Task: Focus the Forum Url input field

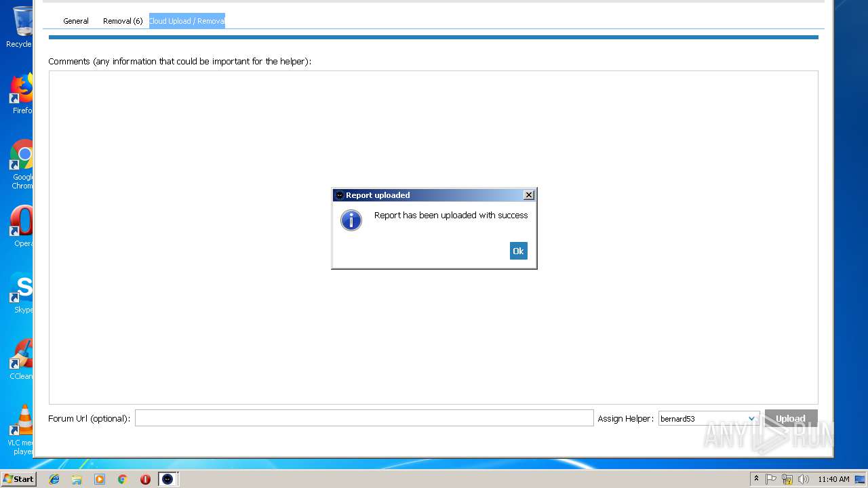Action: tap(364, 418)
